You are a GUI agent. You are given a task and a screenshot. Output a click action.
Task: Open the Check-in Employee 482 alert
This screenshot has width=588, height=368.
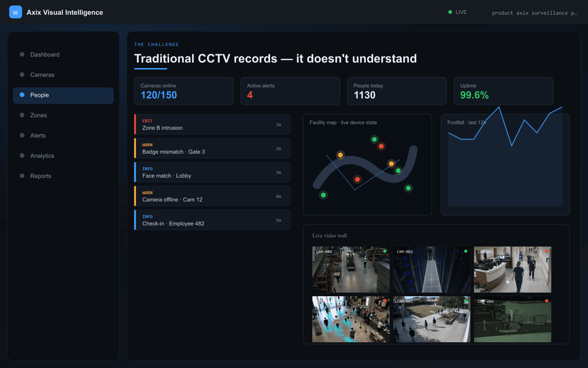tap(212, 220)
